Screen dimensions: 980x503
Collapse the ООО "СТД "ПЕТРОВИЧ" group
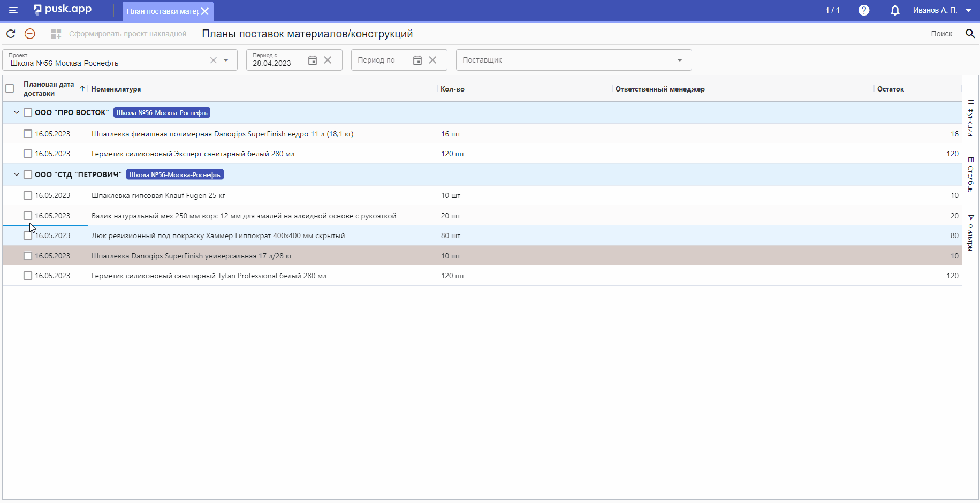coord(17,174)
